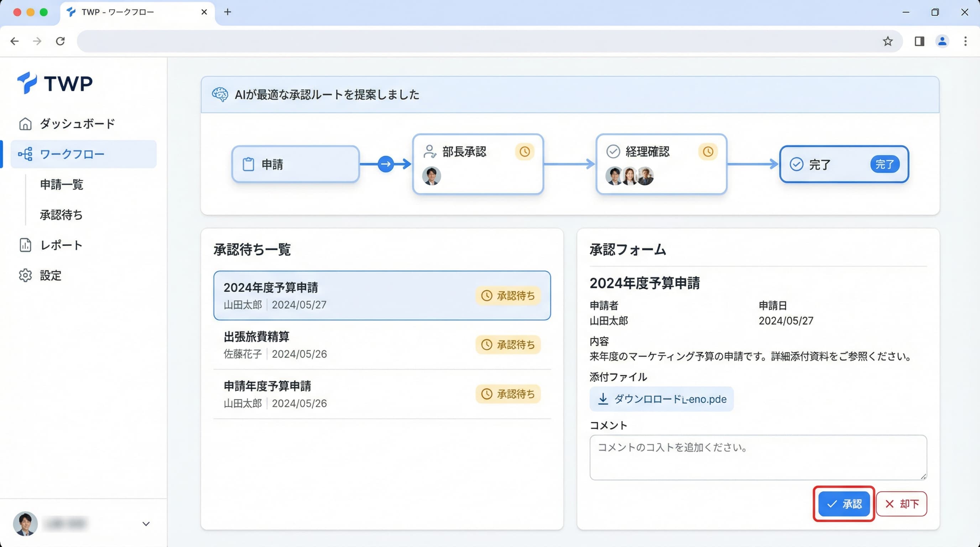Download the attached file link
The height and width of the screenshot is (547, 980).
click(x=661, y=399)
